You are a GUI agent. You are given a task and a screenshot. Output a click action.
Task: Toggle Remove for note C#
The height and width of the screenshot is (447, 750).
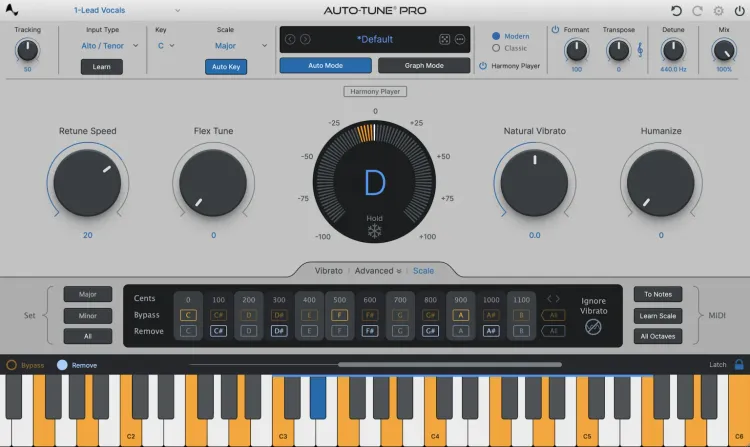(218, 331)
